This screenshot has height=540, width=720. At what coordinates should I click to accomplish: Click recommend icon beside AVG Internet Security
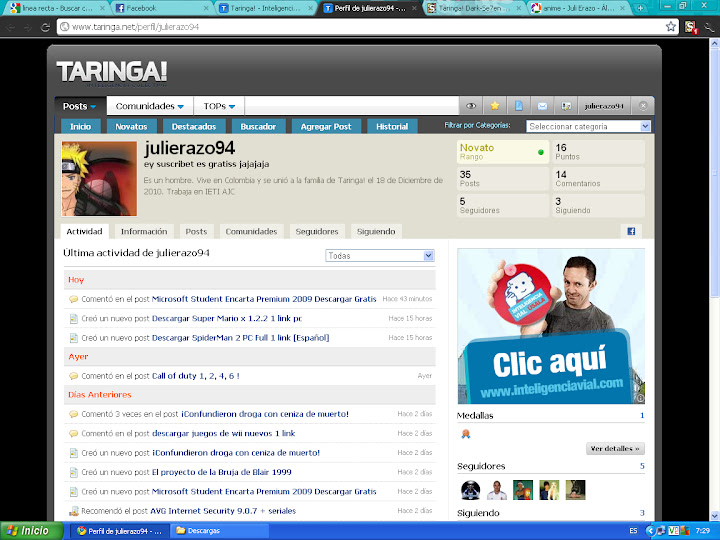(x=73, y=511)
